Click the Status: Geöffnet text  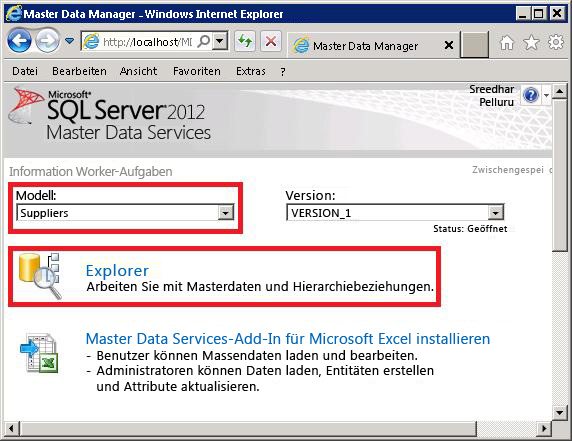[x=470, y=229]
